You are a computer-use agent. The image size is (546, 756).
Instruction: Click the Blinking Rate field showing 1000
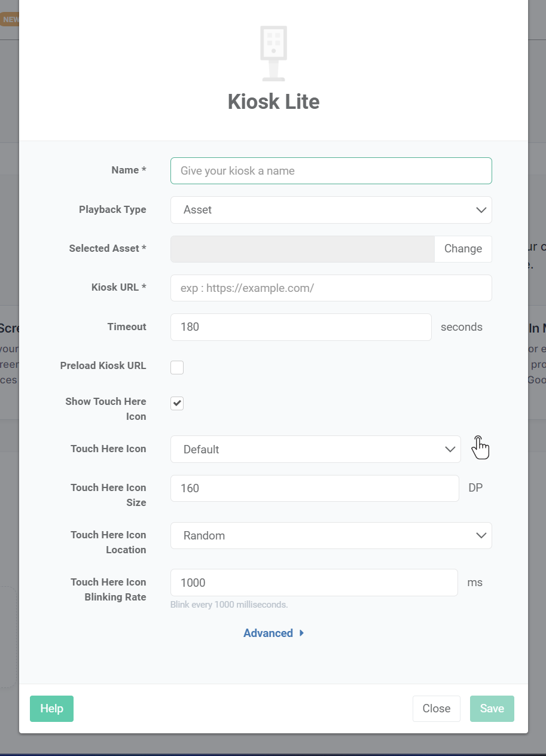(x=314, y=582)
